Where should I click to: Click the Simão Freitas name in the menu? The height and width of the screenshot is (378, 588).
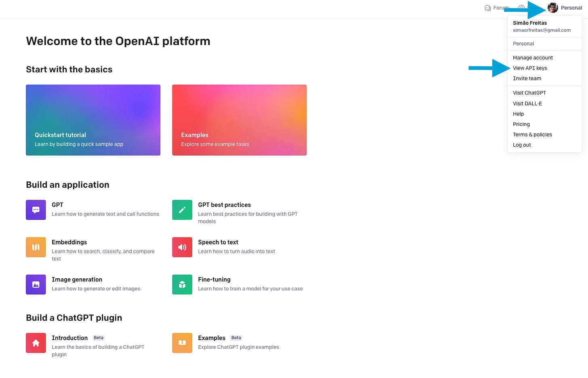(530, 23)
